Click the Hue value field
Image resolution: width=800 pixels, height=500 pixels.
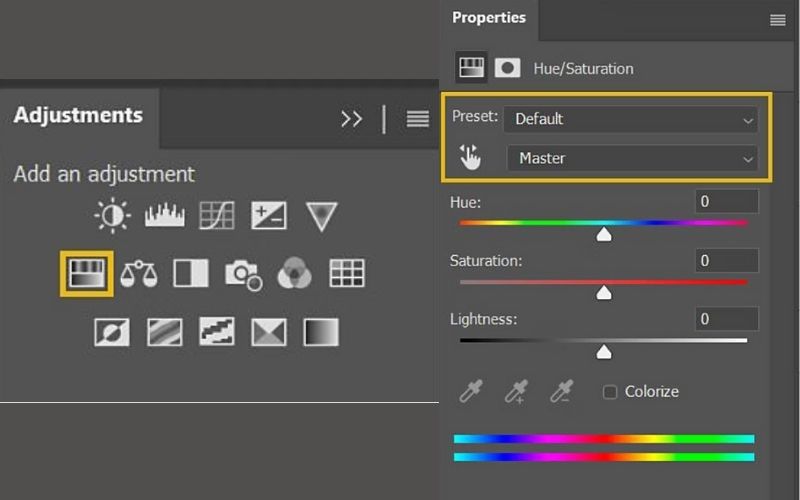(727, 202)
